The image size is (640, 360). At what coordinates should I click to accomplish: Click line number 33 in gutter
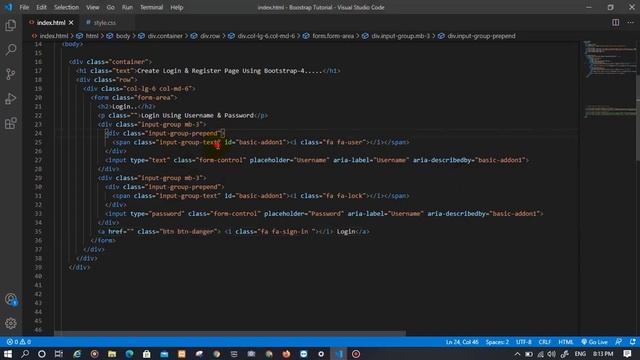point(38,213)
